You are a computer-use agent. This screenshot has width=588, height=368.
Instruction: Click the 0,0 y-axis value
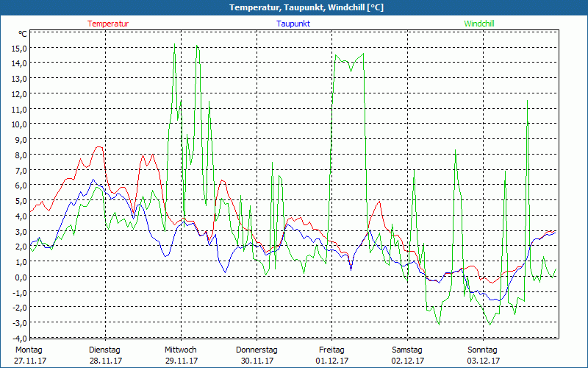pos(21,277)
